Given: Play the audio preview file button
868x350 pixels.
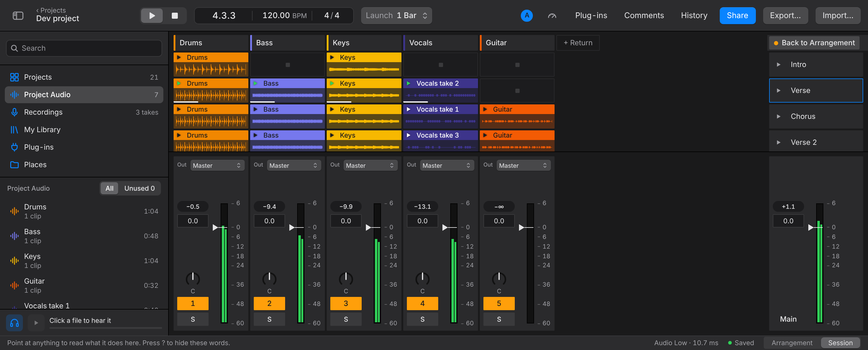Looking at the screenshot, I should pos(36,323).
